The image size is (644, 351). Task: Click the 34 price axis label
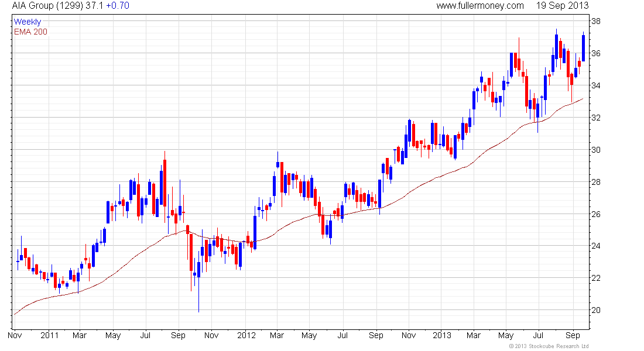click(595, 85)
